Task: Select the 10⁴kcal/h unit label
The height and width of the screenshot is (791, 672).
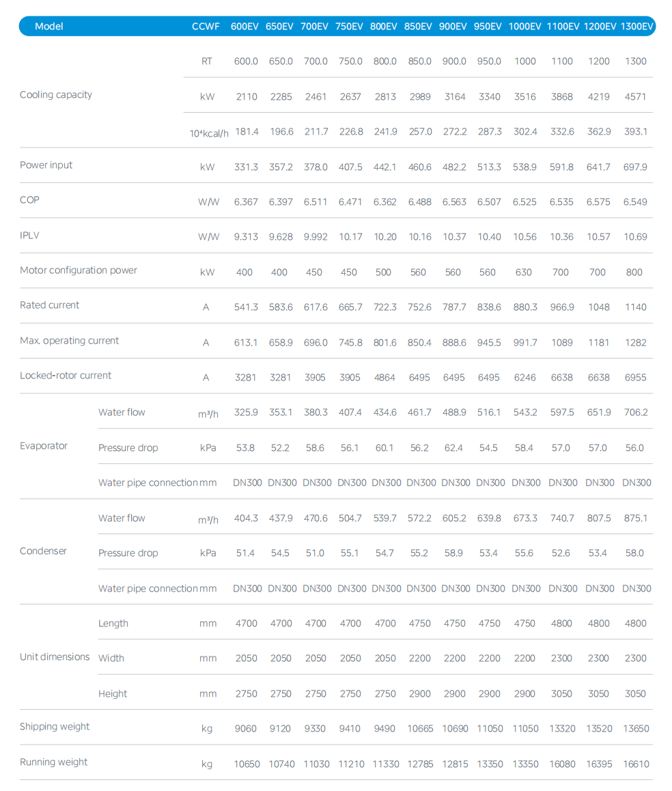Action: 209,133
